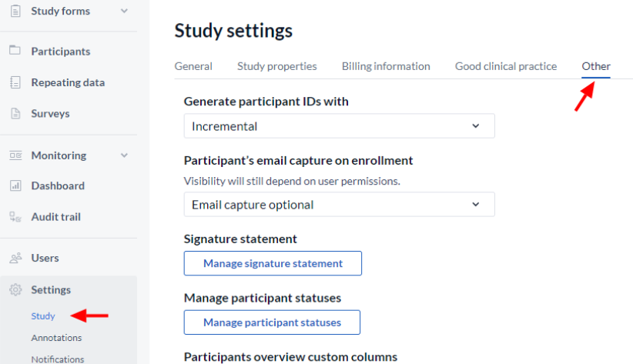This screenshot has width=633, height=364.
Task: Click the Settings gear icon
Action: click(x=15, y=289)
